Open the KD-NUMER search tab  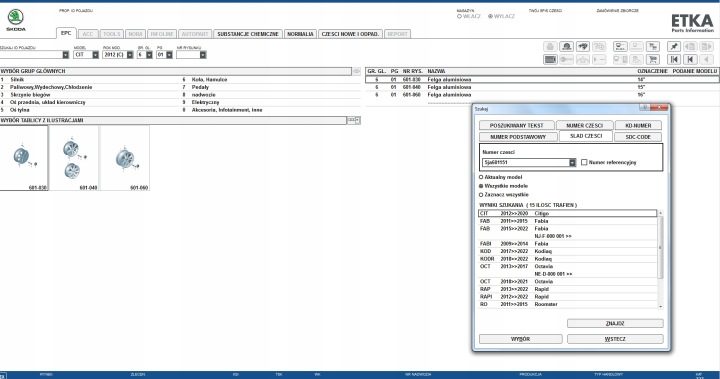638,125
